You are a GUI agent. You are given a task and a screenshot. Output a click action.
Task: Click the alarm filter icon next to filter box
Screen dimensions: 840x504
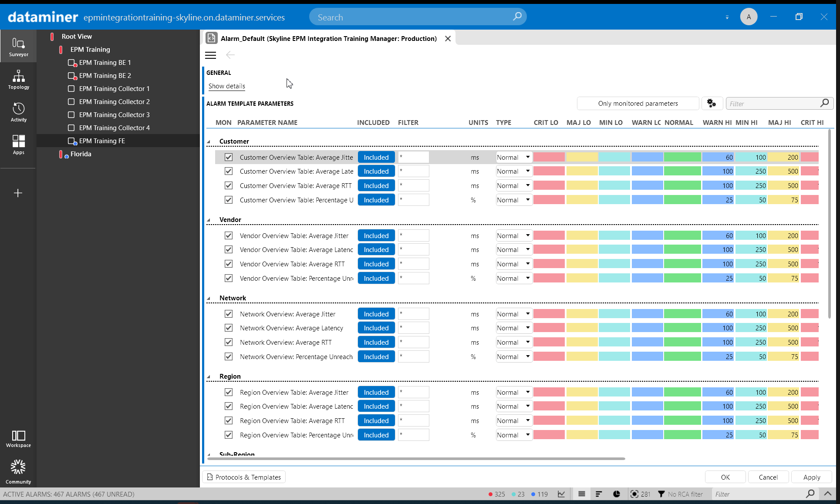711,103
